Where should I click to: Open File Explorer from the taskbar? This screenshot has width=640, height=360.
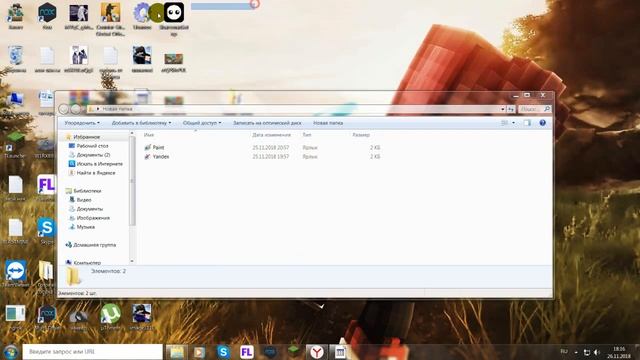176,352
